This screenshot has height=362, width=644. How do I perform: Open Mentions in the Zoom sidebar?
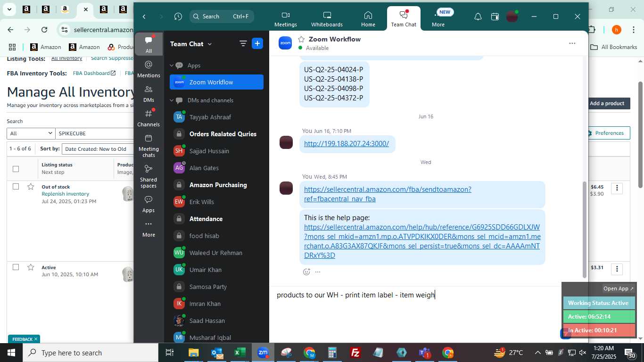pyautogui.click(x=149, y=69)
